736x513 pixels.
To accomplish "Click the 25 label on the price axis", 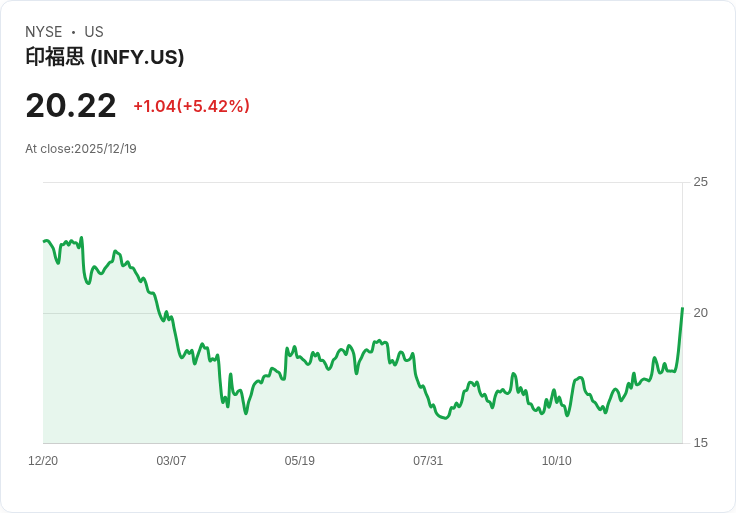I will click(700, 182).
